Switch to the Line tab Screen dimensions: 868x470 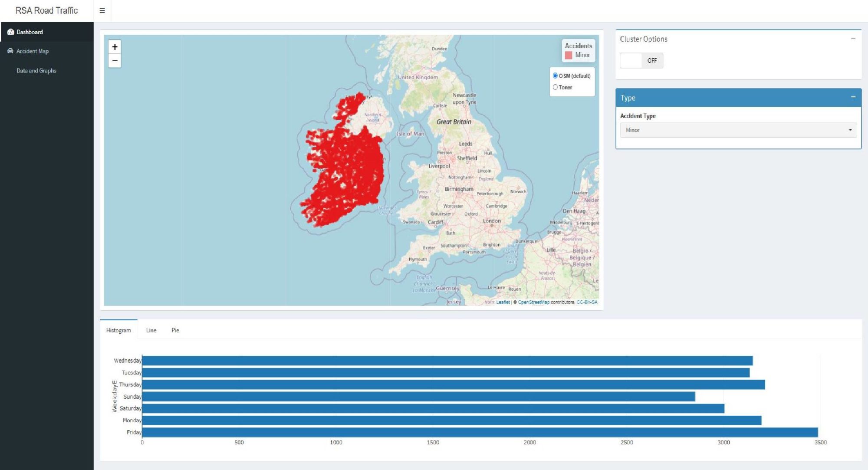coord(151,330)
